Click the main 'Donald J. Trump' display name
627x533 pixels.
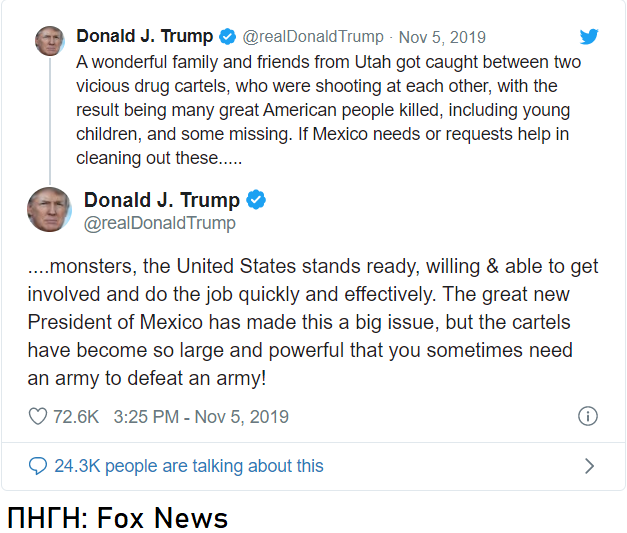coord(162,200)
